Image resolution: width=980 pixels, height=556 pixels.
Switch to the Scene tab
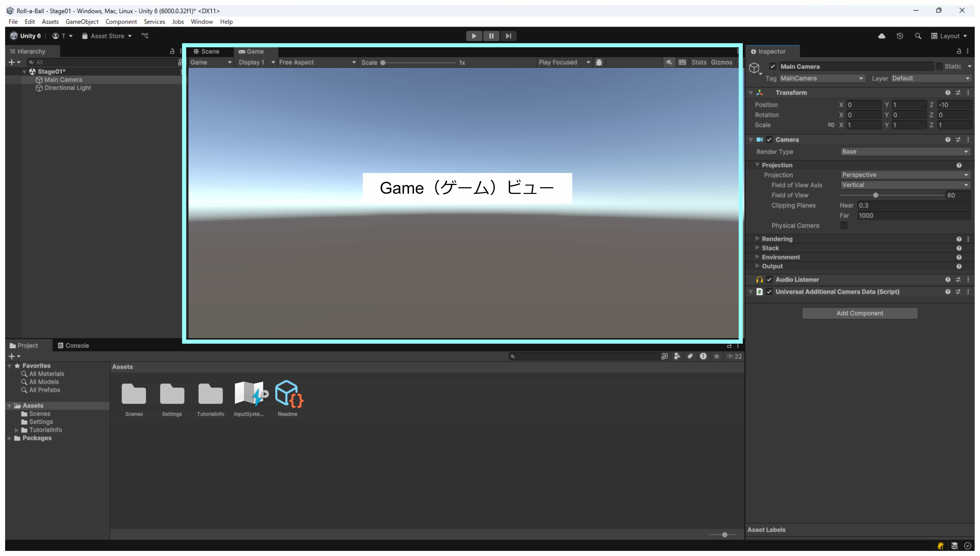207,52
